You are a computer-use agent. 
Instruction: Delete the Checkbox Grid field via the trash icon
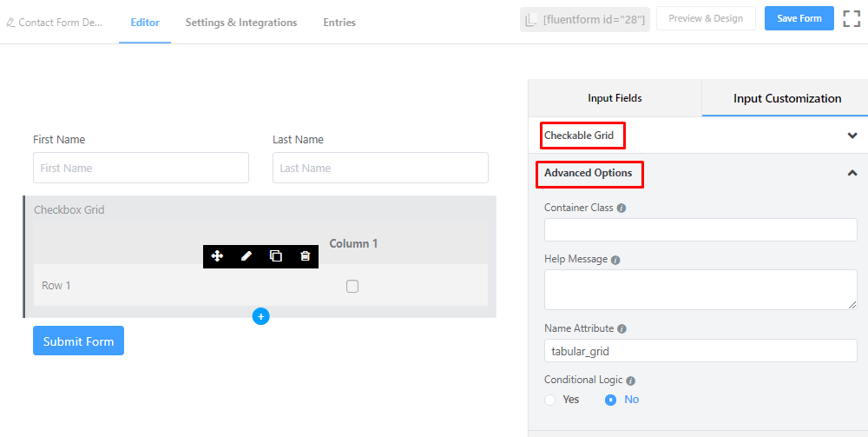(305, 256)
